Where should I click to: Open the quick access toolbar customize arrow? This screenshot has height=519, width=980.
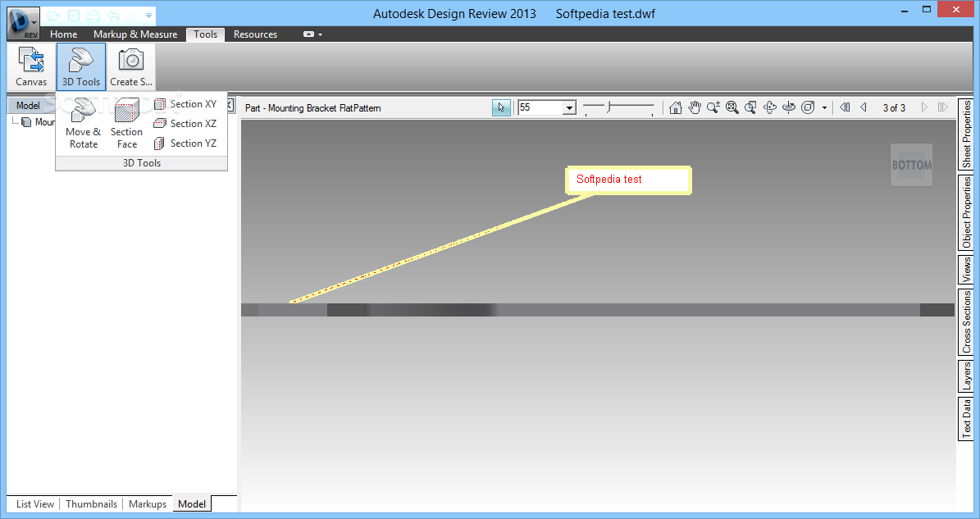click(x=148, y=16)
